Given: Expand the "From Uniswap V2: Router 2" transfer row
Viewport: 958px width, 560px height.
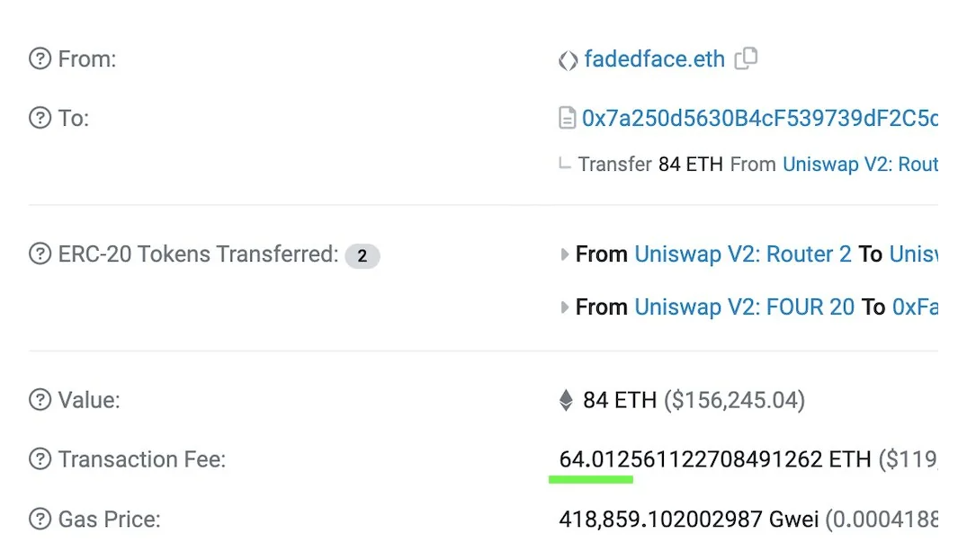Looking at the screenshot, I should pyautogui.click(x=565, y=254).
